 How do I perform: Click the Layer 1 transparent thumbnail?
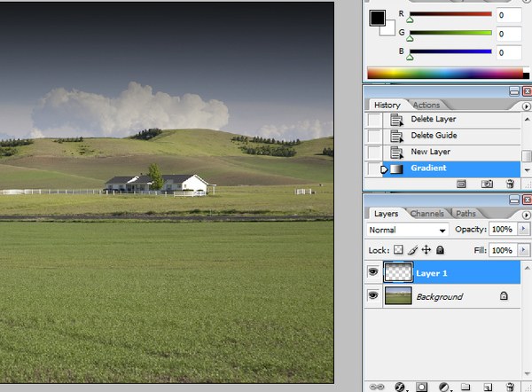pyautogui.click(x=398, y=272)
